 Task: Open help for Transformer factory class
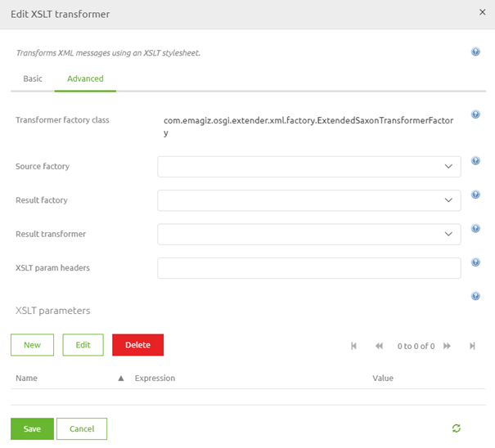475,114
